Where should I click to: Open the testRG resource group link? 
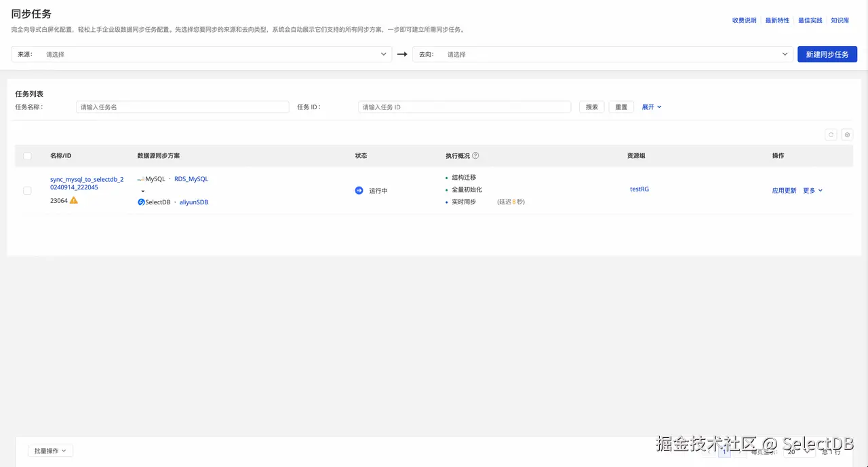(x=639, y=189)
